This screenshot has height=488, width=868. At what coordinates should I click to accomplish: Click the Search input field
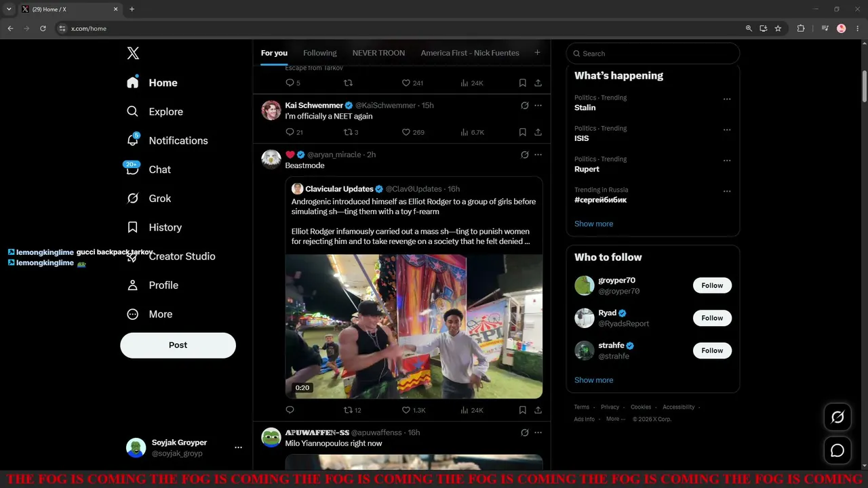pos(653,54)
